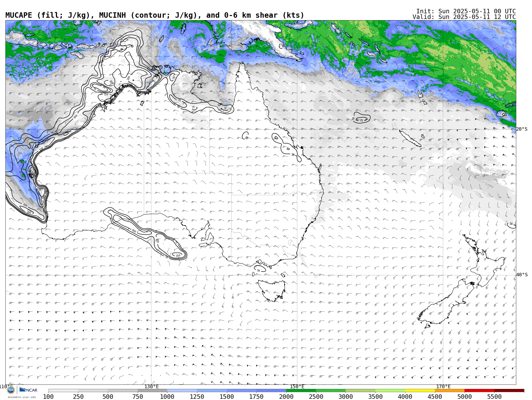Click the colorbar label 4000
This screenshot has height=400, width=532.
tap(405, 397)
